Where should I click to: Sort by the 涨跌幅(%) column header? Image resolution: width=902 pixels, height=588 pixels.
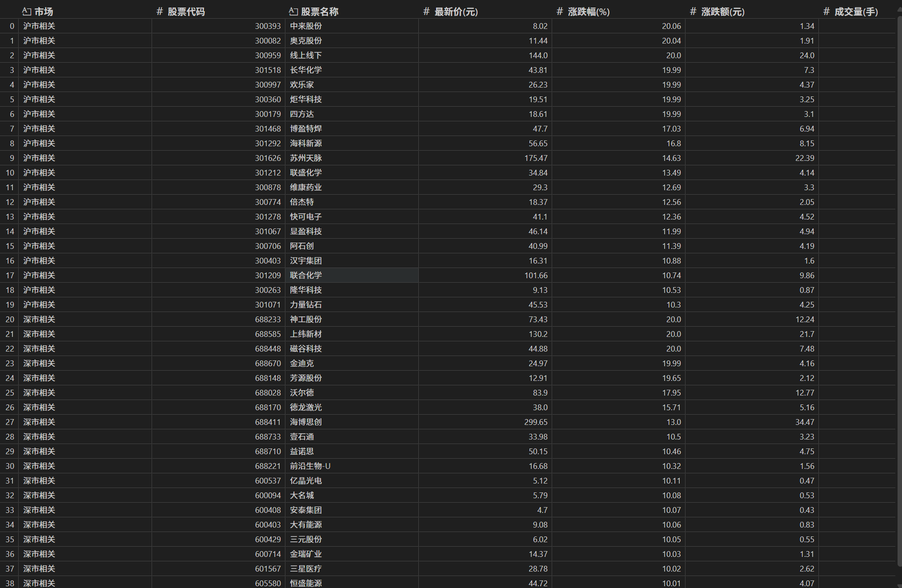(x=589, y=12)
